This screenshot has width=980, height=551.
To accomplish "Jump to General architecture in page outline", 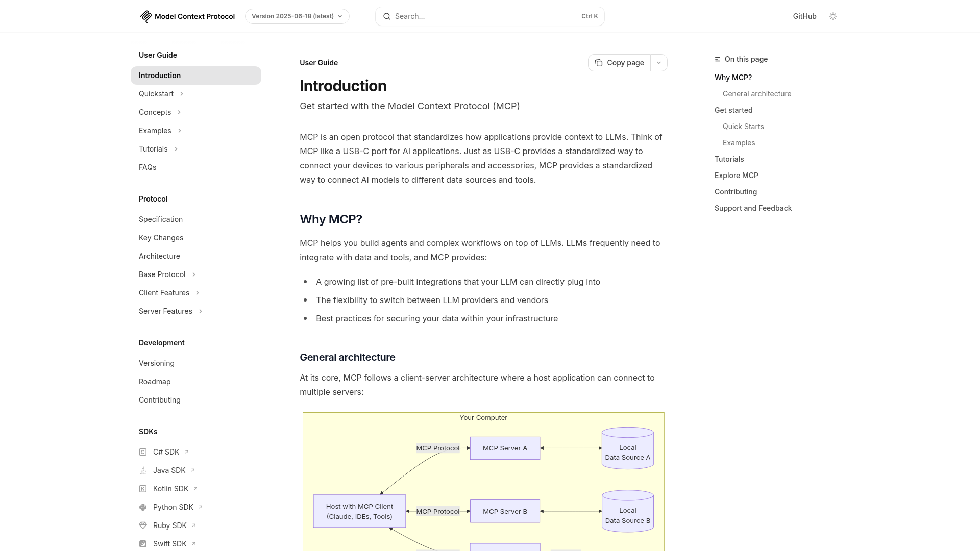I will (x=757, y=94).
